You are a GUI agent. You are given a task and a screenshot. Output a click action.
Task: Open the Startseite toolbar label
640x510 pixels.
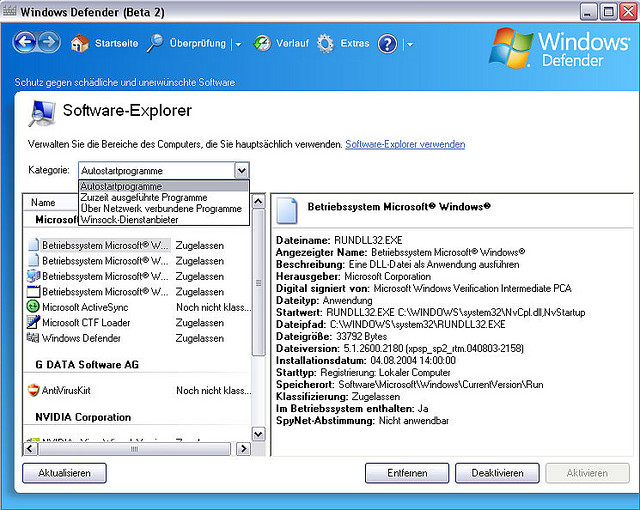click(116, 43)
